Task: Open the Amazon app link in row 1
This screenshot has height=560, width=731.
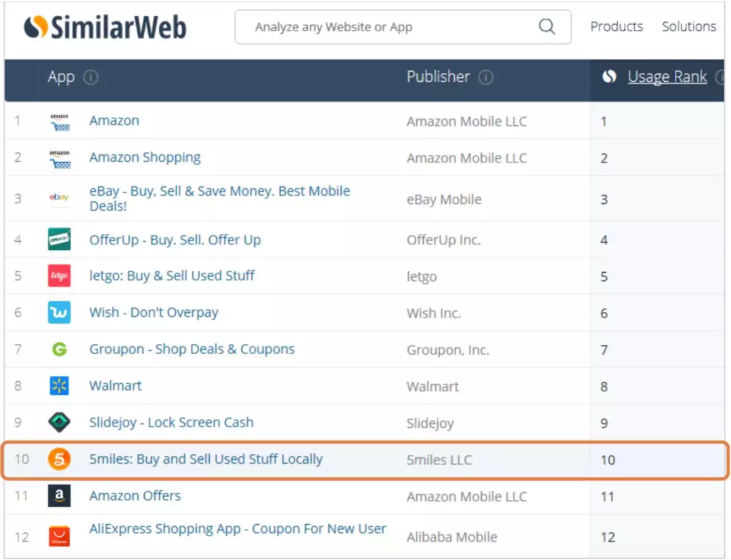Action: click(114, 121)
